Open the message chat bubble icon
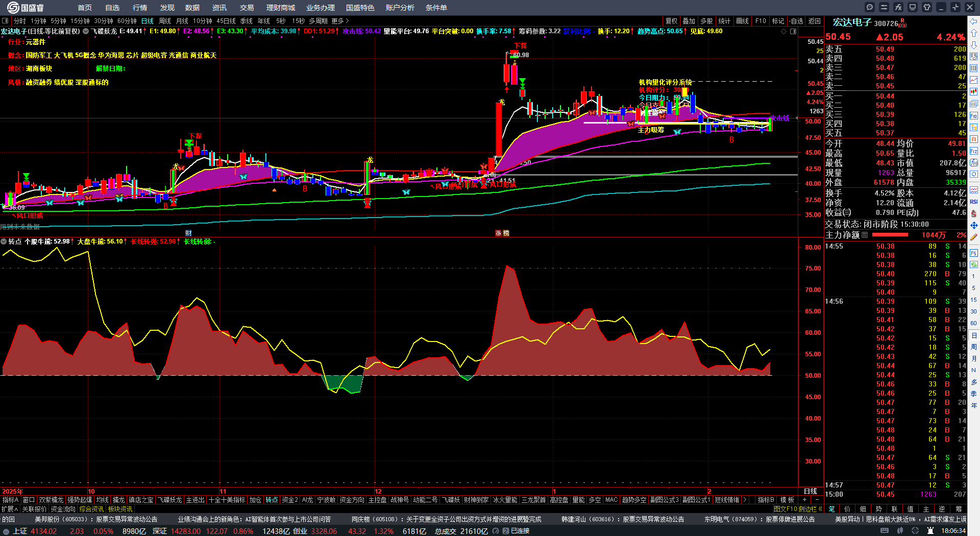The image size is (980, 536). click(870, 7)
